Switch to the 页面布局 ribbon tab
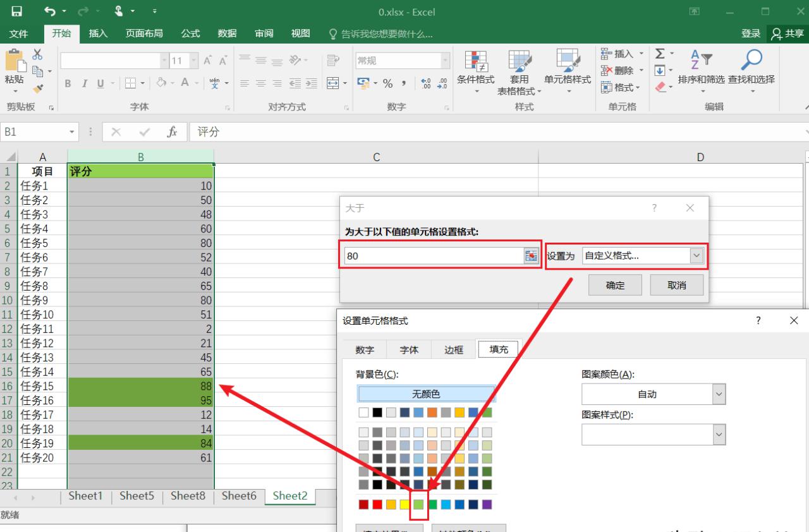 point(144,33)
